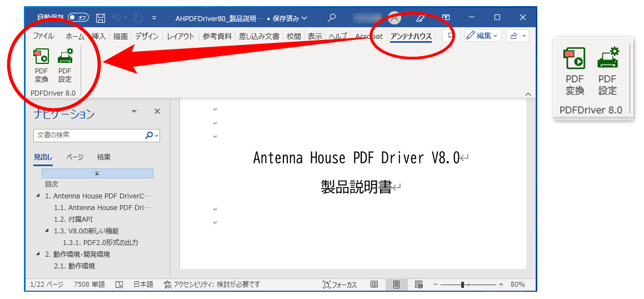Select the ページ navigation tab
Viewport: 644px width, 299px height.
pyautogui.click(x=75, y=157)
